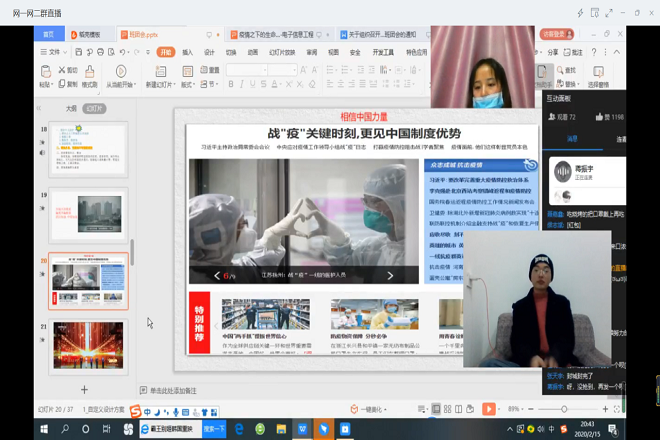
Task: Click the Paste (粘贴) clipboard icon
Action: coord(46,72)
